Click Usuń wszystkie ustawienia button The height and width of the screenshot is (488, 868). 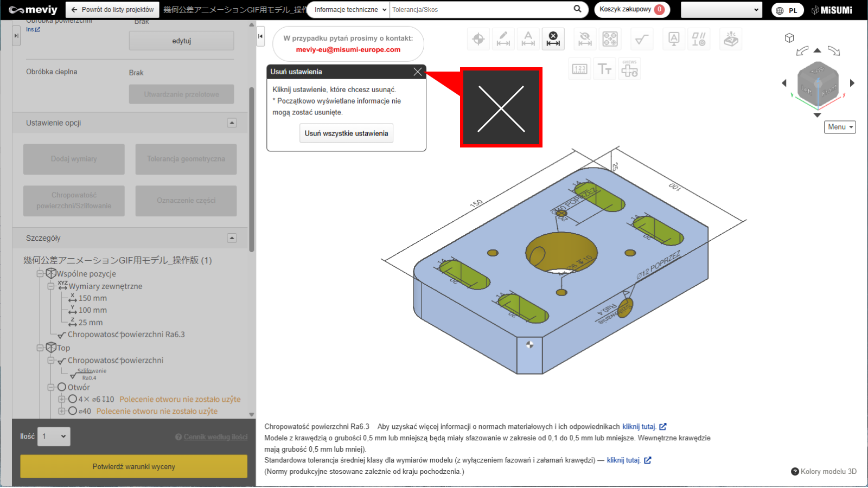pos(346,133)
